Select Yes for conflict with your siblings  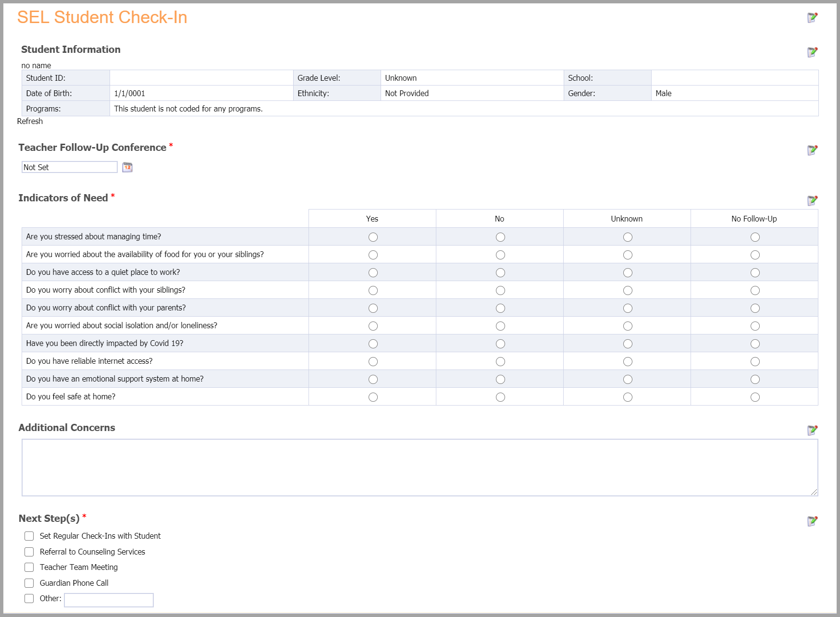(373, 290)
